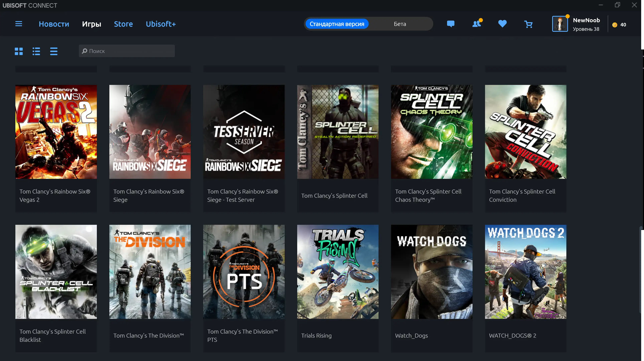Viewport: 644px width, 361px height.
Task: Open Rainbow Six Siege cover art
Action: pyautogui.click(x=150, y=132)
